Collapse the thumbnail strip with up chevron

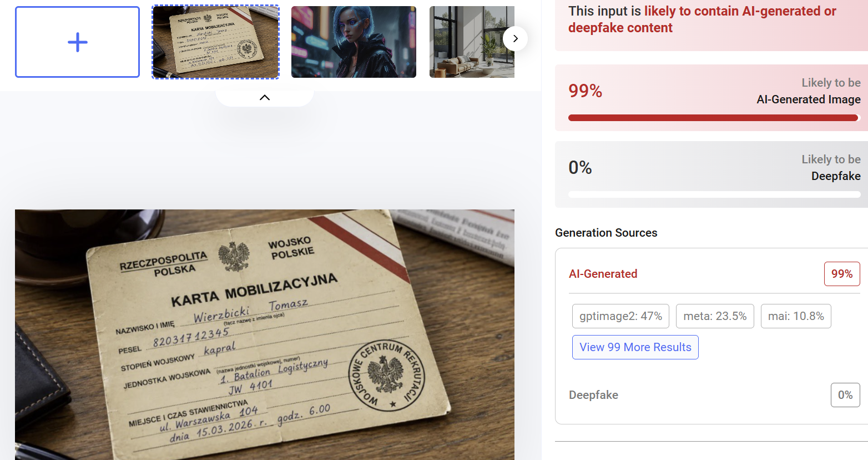click(265, 97)
